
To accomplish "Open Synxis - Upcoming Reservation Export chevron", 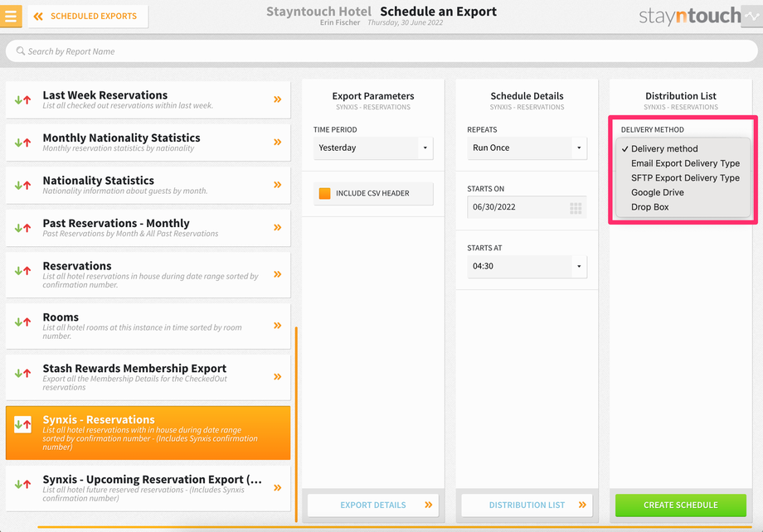I will pyautogui.click(x=277, y=488).
